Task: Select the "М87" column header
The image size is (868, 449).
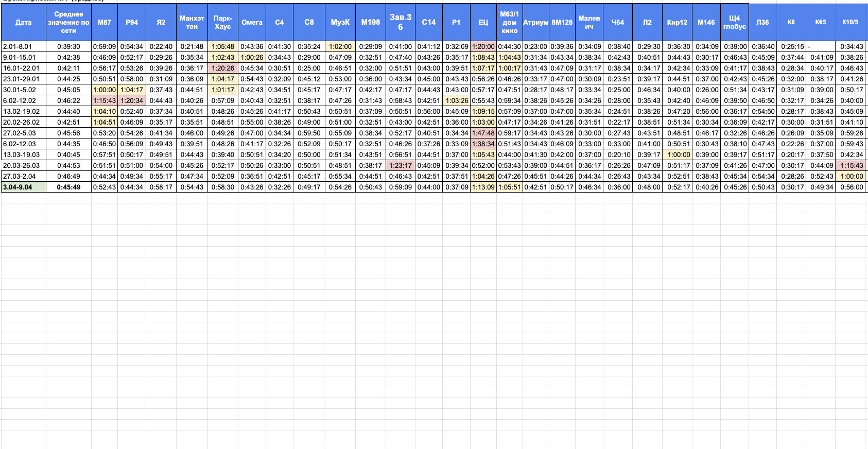Action: (x=105, y=22)
